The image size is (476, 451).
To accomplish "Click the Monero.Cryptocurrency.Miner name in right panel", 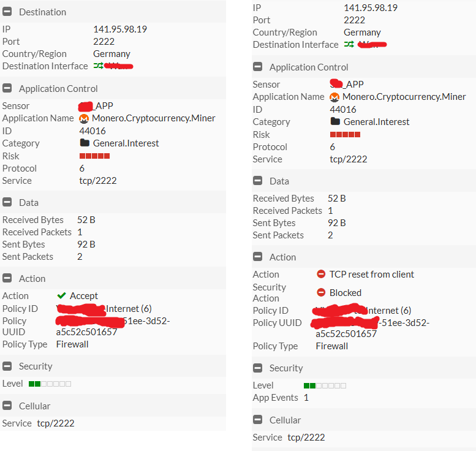I will [x=404, y=97].
